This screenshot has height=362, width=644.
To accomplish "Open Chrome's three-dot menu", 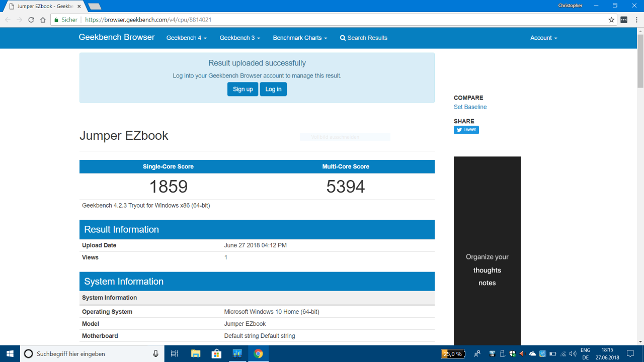I will 636,20.
